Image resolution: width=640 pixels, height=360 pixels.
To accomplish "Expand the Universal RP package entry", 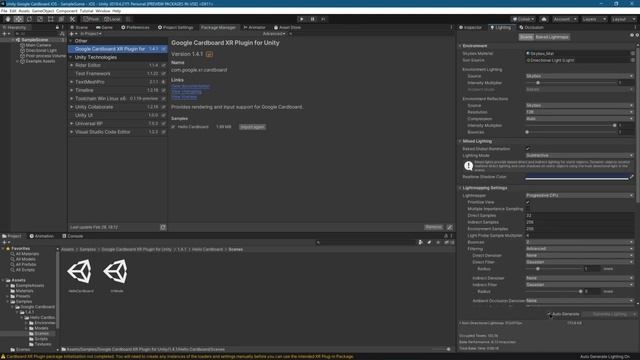I will pos(71,124).
